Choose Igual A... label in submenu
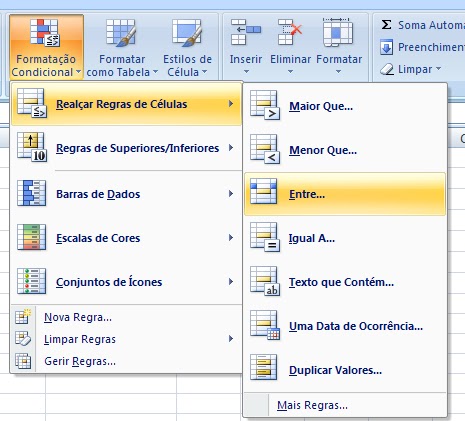465x421 pixels. (312, 239)
